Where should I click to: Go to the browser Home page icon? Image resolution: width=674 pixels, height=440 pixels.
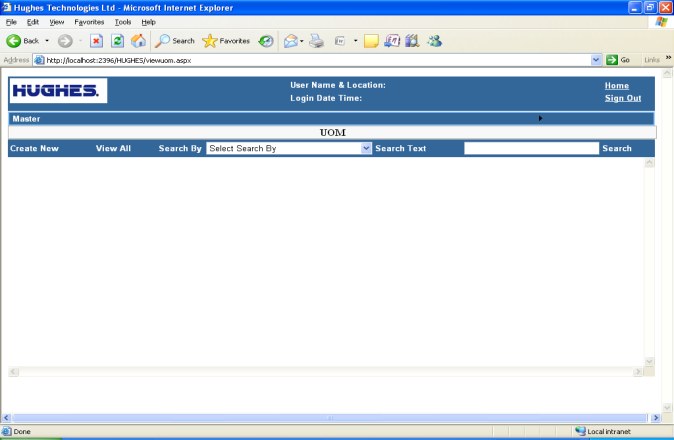[x=138, y=41]
